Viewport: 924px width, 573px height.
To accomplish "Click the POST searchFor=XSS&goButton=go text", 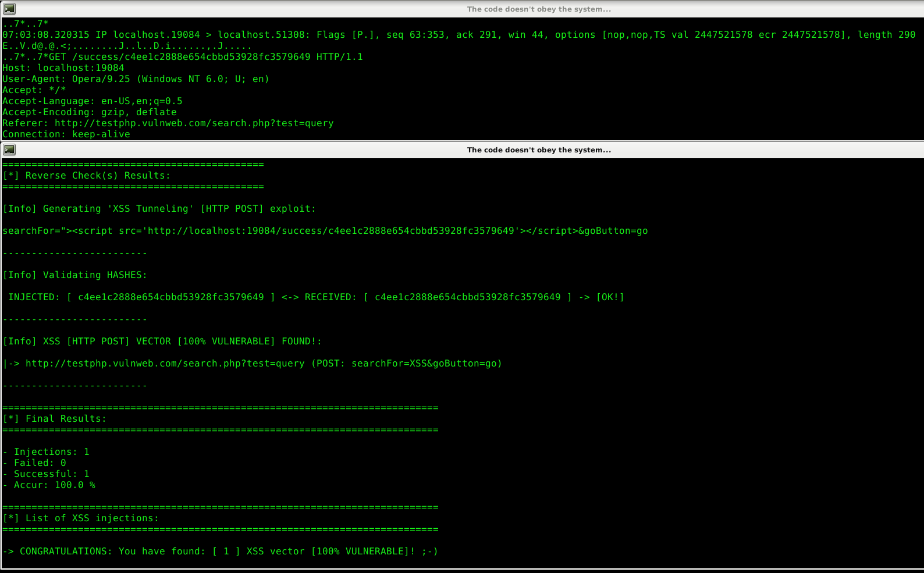I will pyautogui.click(x=407, y=364).
